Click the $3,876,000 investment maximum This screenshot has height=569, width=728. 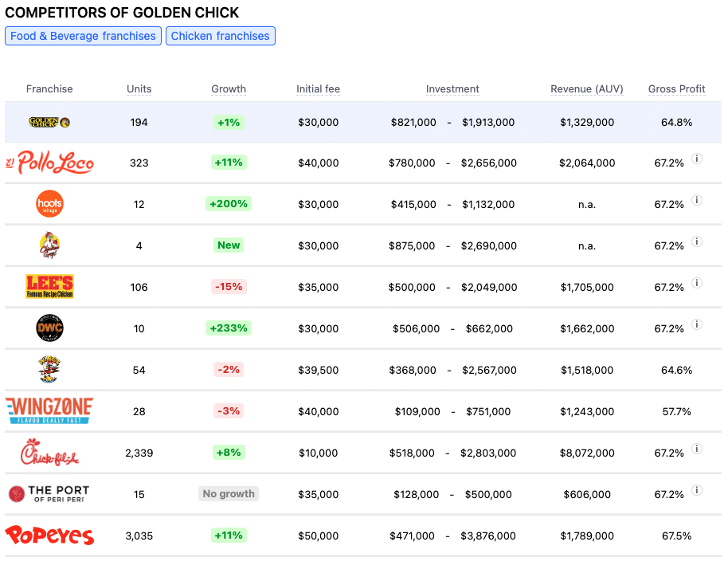pyautogui.click(x=488, y=536)
